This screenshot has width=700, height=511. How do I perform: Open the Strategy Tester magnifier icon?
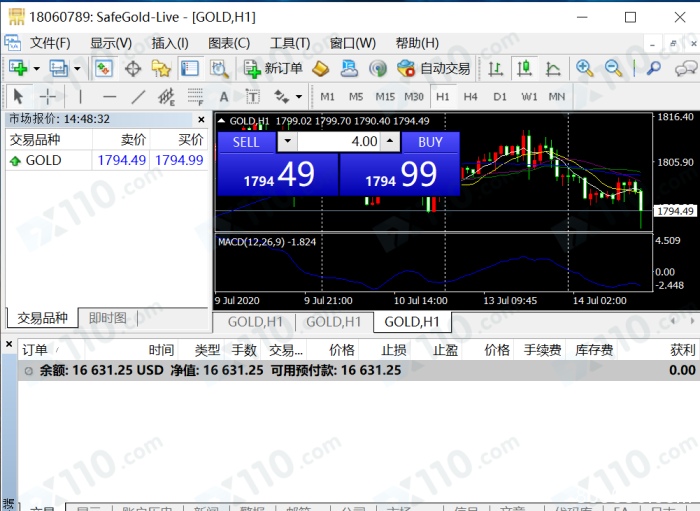tap(219, 69)
